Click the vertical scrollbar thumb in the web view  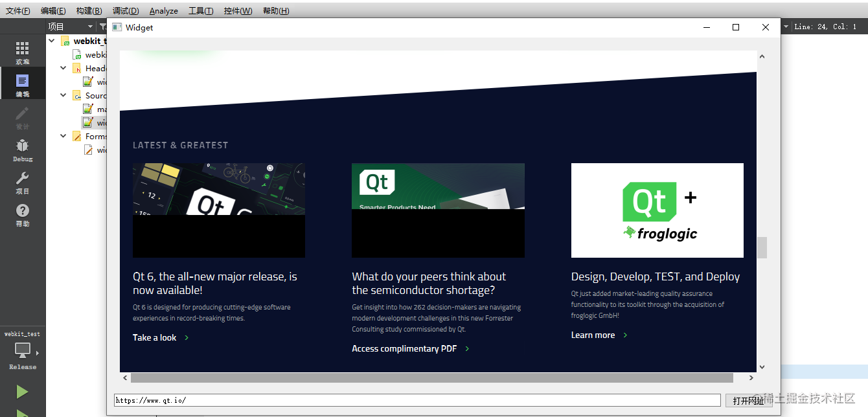(762, 247)
